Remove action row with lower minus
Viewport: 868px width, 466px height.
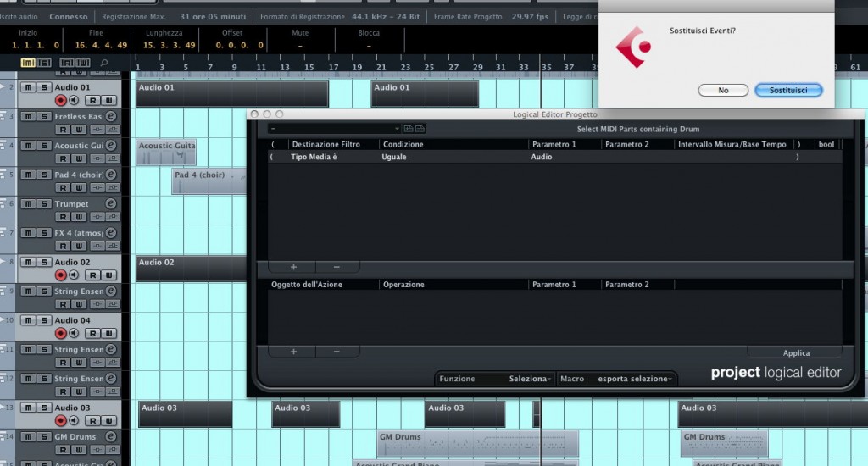pyautogui.click(x=337, y=352)
